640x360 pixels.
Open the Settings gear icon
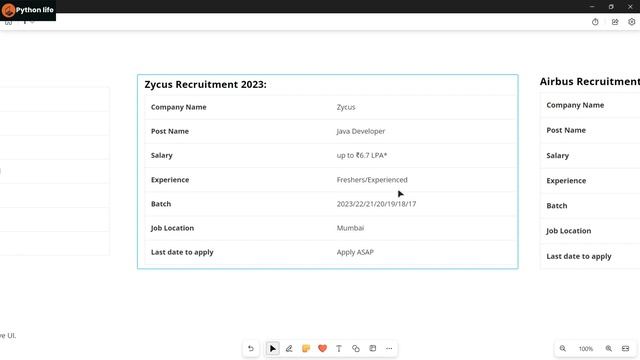click(631, 22)
